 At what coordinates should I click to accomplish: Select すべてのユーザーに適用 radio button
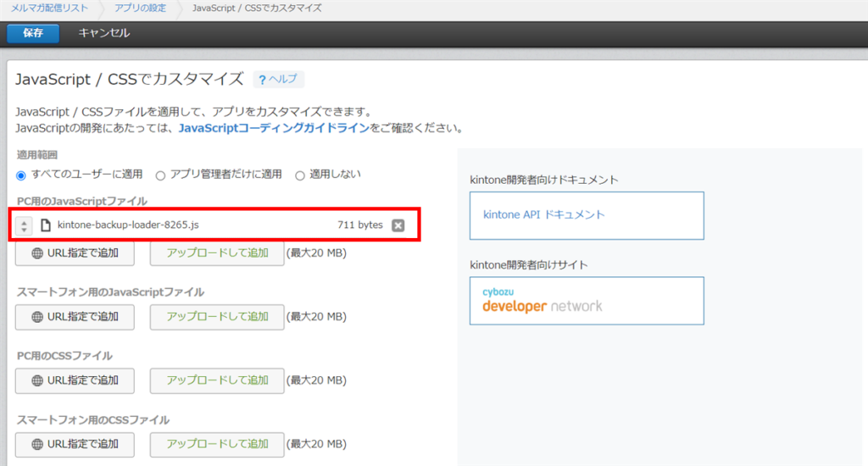[21, 175]
